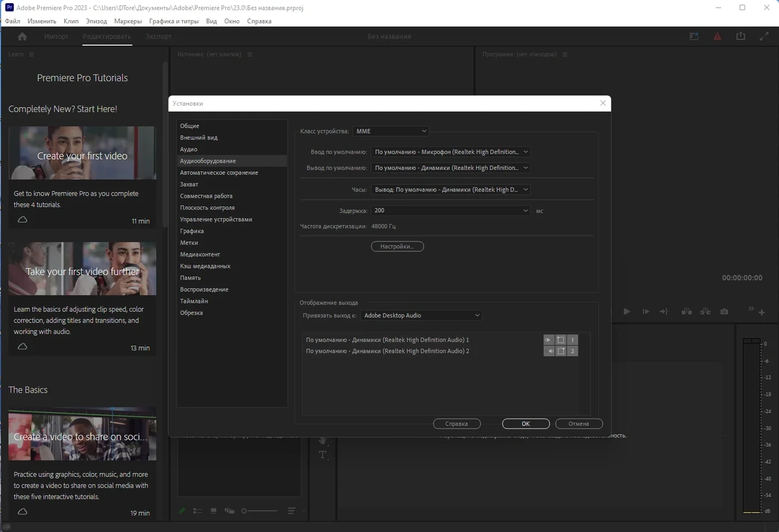Play the Program monitor playback
This screenshot has width=779, height=532.
626,312
